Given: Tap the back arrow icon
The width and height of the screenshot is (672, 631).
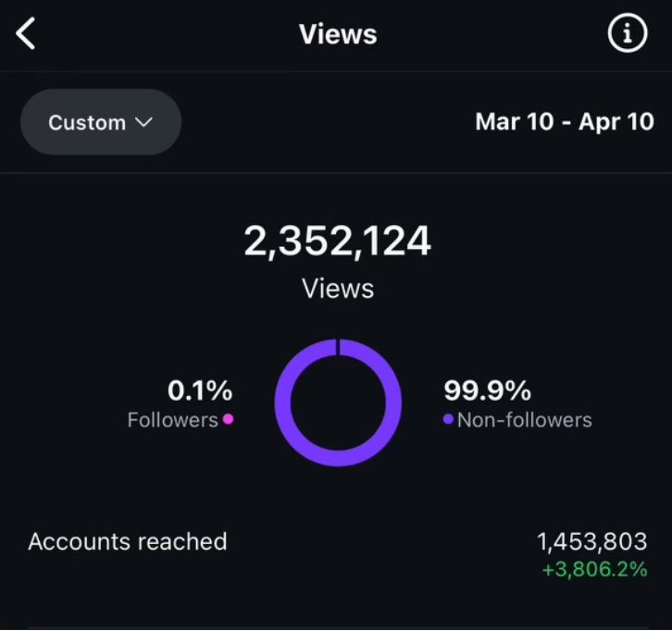Looking at the screenshot, I should click(26, 34).
